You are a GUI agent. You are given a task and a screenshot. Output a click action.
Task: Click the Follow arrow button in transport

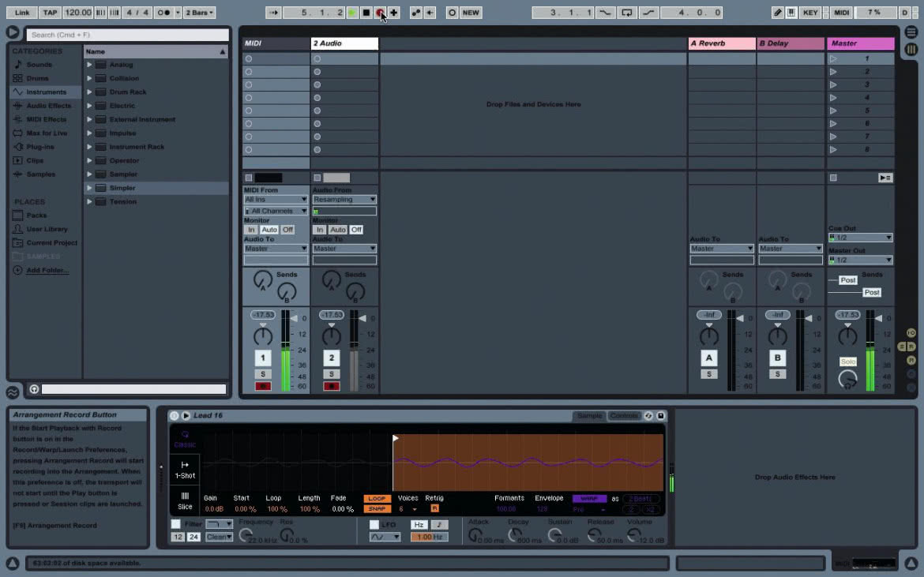(x=272, y=13)
